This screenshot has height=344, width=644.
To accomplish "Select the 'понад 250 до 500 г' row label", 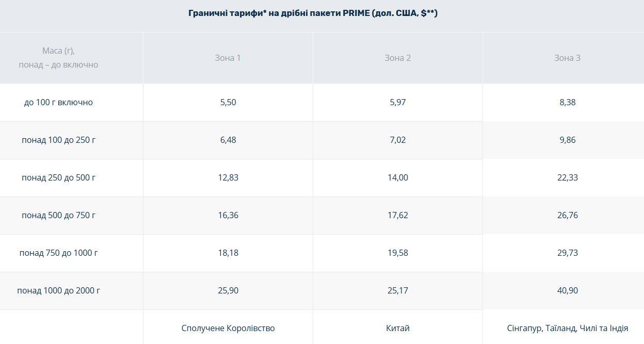I will 58,177.
